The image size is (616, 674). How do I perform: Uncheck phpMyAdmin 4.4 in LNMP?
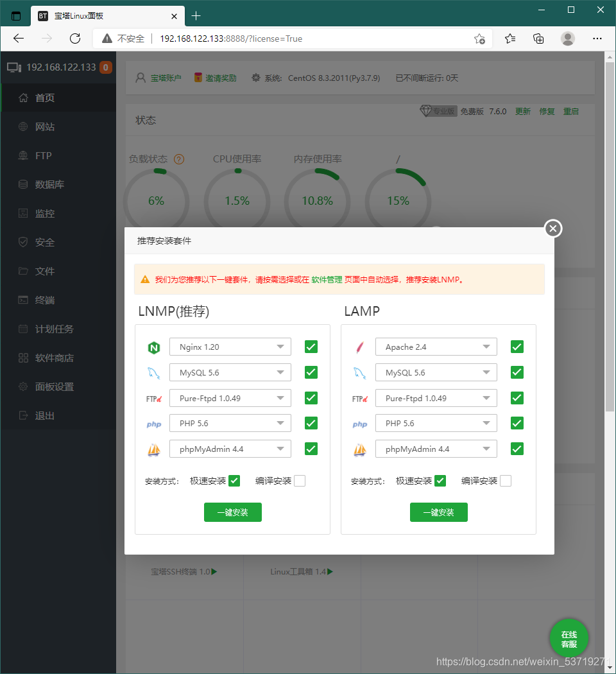[311, 449]
